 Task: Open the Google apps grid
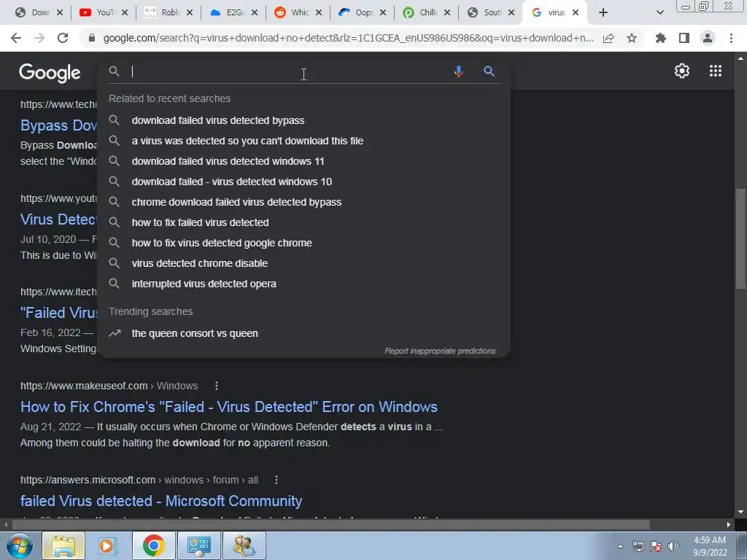(x=716, y=71)
